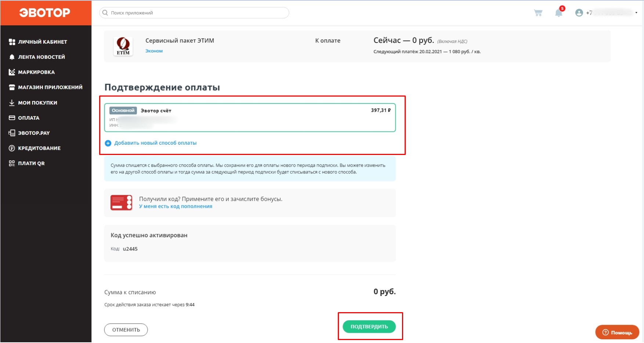Click the ETIM service package logo

(123, 46)
